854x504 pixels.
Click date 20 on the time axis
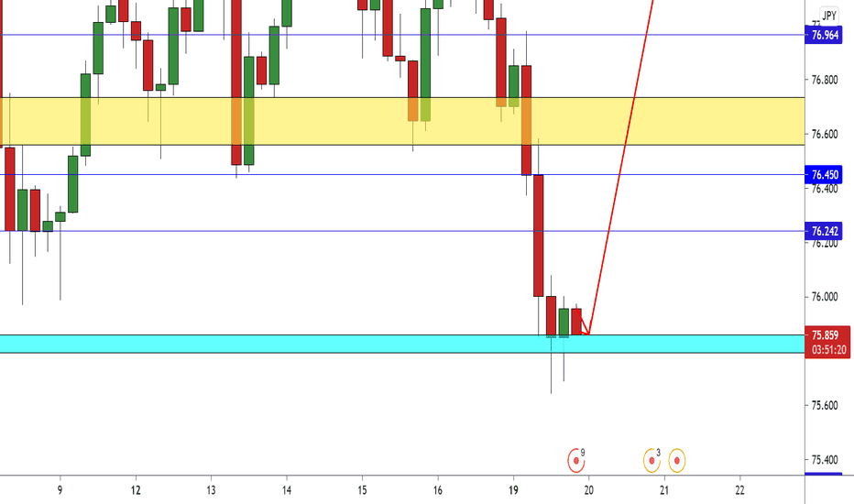tap(588, 490)
